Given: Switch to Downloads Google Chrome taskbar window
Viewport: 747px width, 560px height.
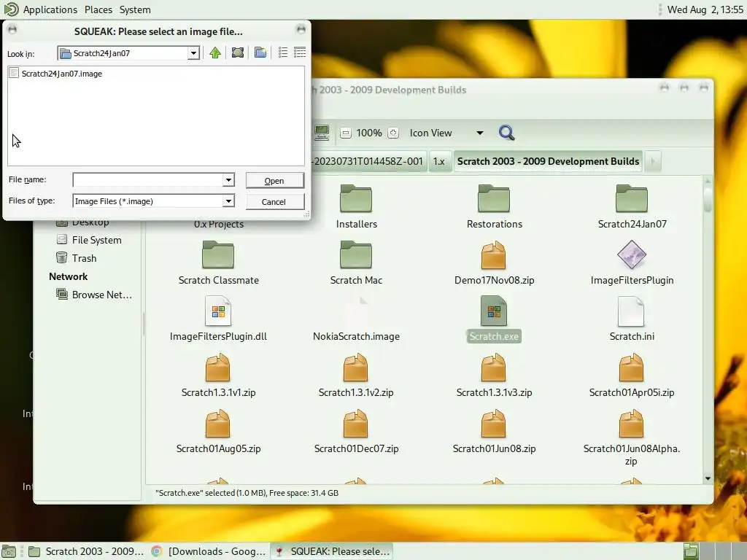Looking at the screenshot, I should tap(209, 551).
